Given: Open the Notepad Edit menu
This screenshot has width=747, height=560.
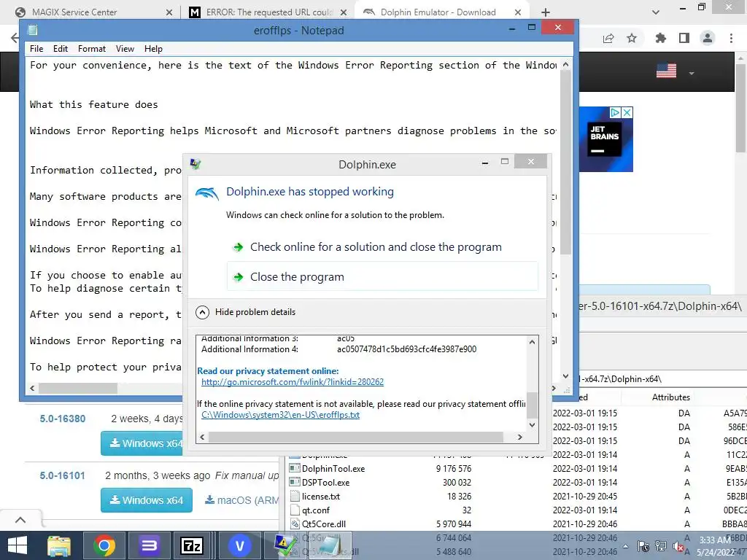Looking at the screenshot, I should point(61,49).
